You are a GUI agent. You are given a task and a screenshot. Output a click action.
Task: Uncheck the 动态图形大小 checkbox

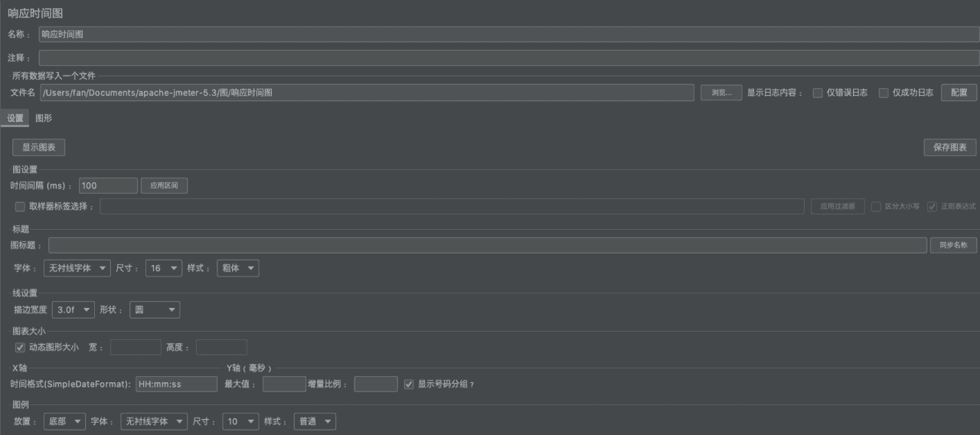20,348
